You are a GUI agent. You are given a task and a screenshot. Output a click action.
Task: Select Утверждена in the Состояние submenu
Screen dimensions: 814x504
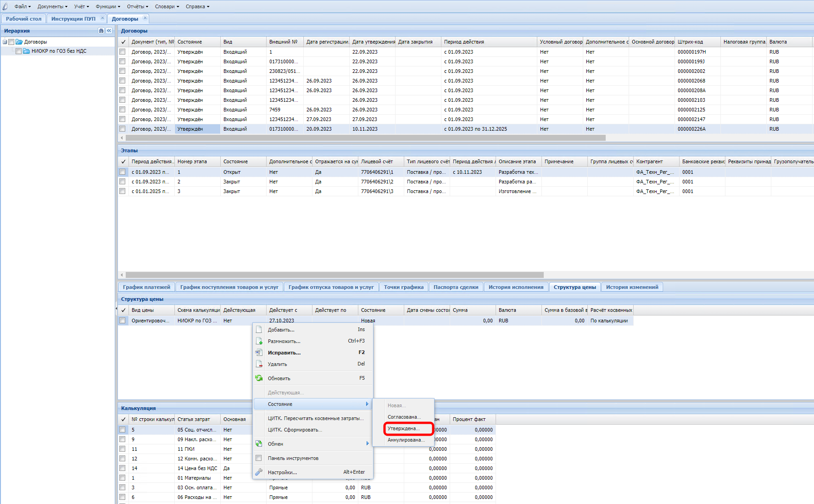[x=403, y=428]
